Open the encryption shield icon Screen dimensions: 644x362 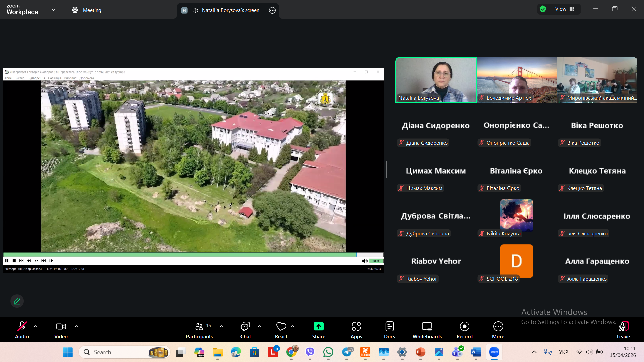click(x=543, y=9)
